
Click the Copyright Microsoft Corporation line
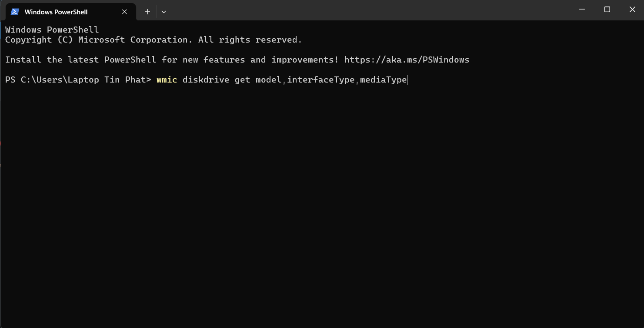click(x=153, y=40)
